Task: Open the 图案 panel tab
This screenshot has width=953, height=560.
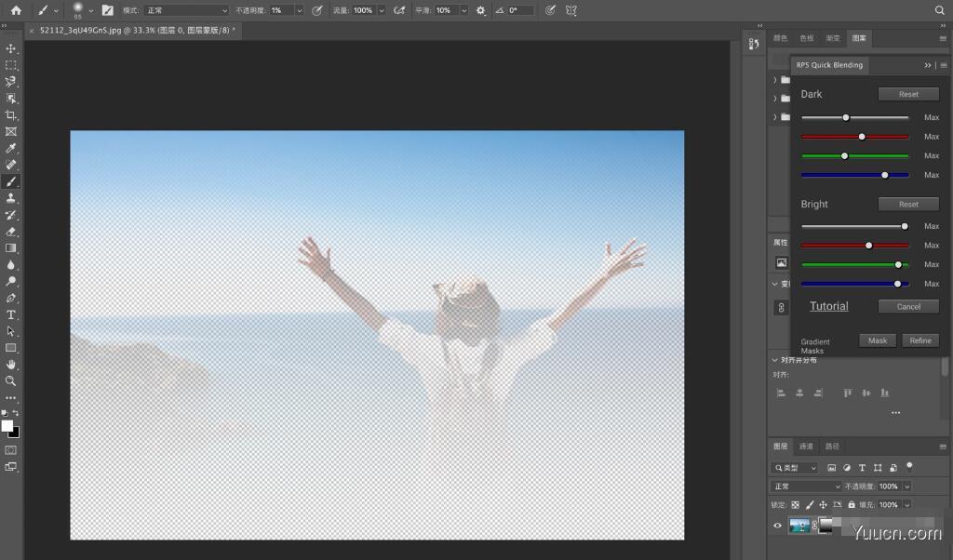Action: [x=858, y=38]
